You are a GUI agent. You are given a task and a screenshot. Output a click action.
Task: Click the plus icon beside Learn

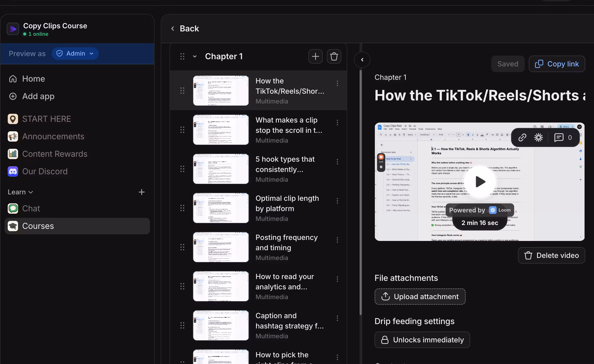pyautogui.click(x=141, y=192)
